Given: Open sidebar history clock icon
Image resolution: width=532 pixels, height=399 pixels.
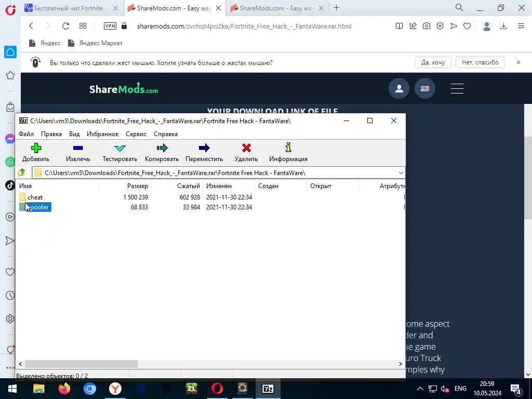Looking at the screenshot, I should pos(10,296).
